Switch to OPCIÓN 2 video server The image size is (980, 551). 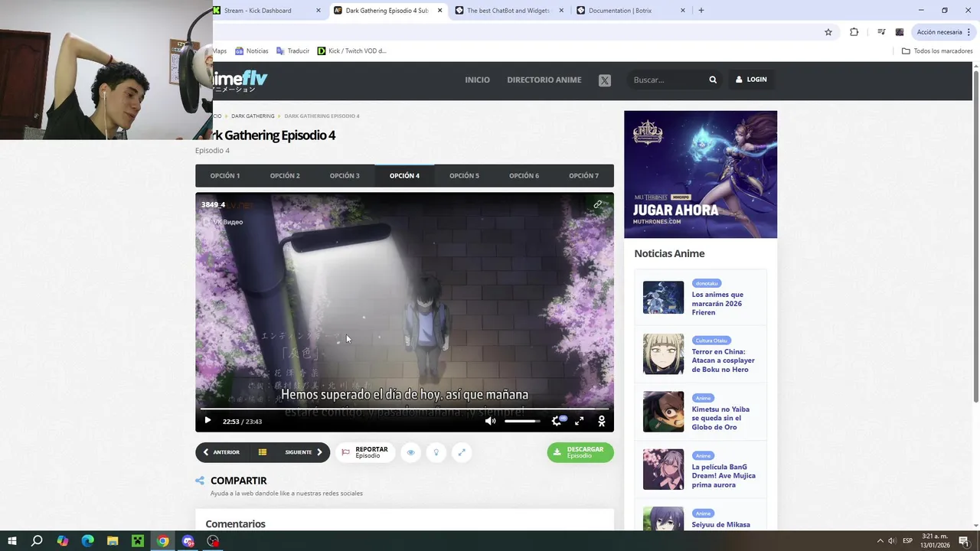285,175
